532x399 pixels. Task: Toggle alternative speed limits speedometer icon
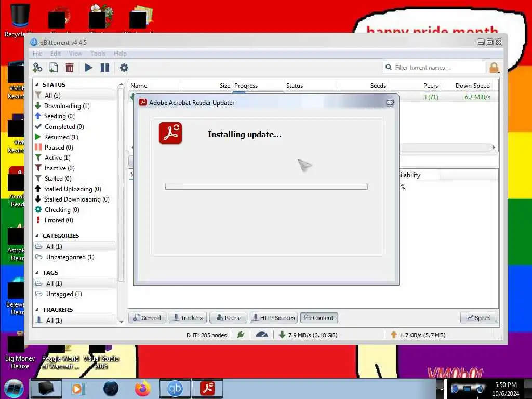coord(262,335)
